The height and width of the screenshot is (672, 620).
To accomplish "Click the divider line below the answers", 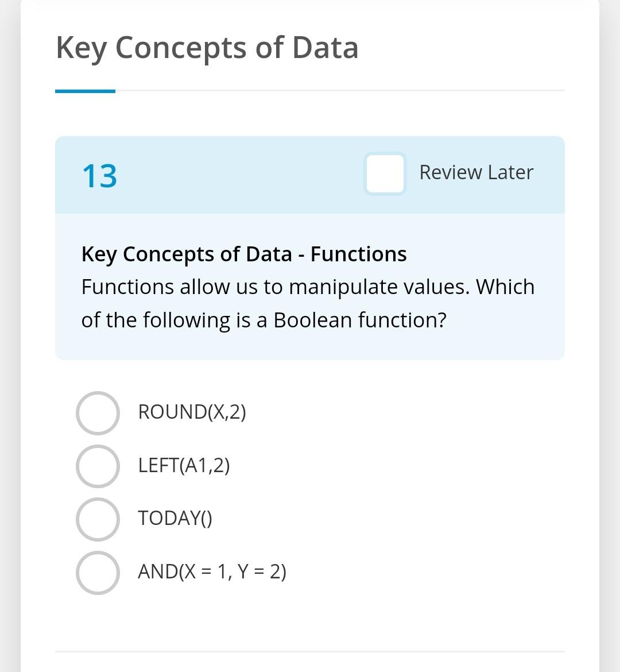I will point(310,652).
